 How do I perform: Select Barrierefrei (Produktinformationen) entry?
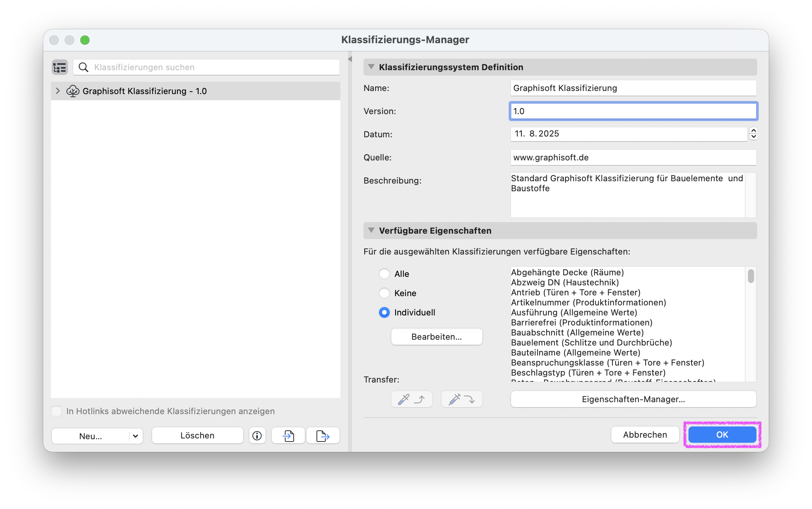click(582, 322)
